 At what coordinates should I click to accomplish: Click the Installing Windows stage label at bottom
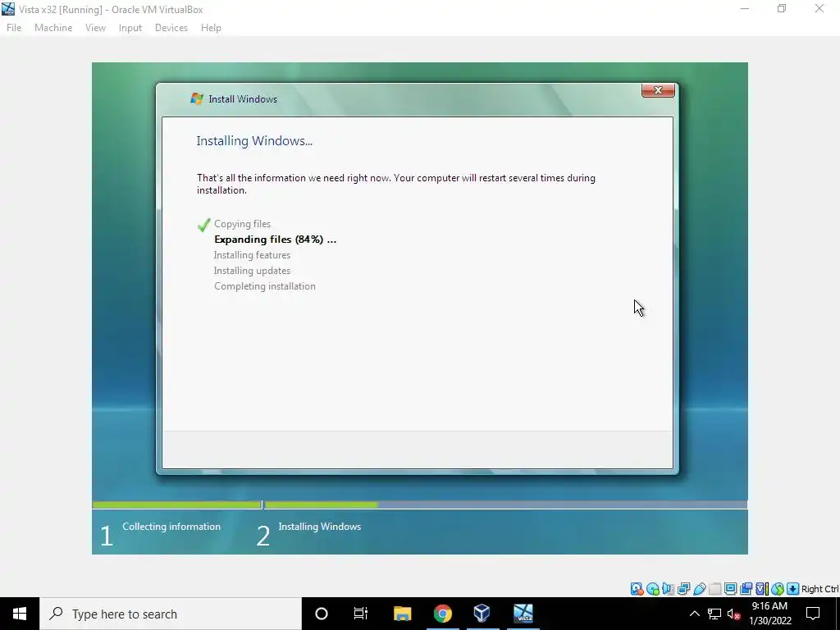320,527
